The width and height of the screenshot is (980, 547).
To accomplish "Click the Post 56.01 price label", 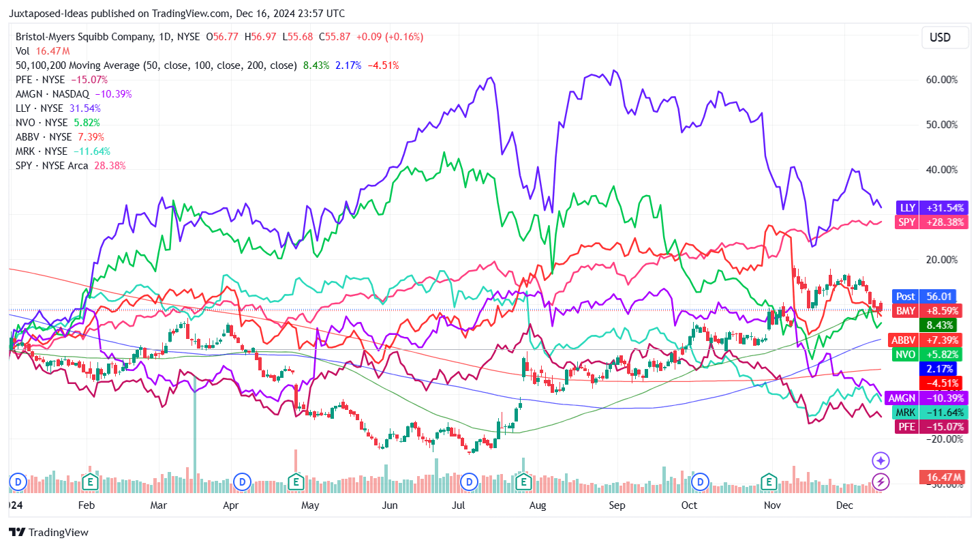I will click(x=923, y=296).
